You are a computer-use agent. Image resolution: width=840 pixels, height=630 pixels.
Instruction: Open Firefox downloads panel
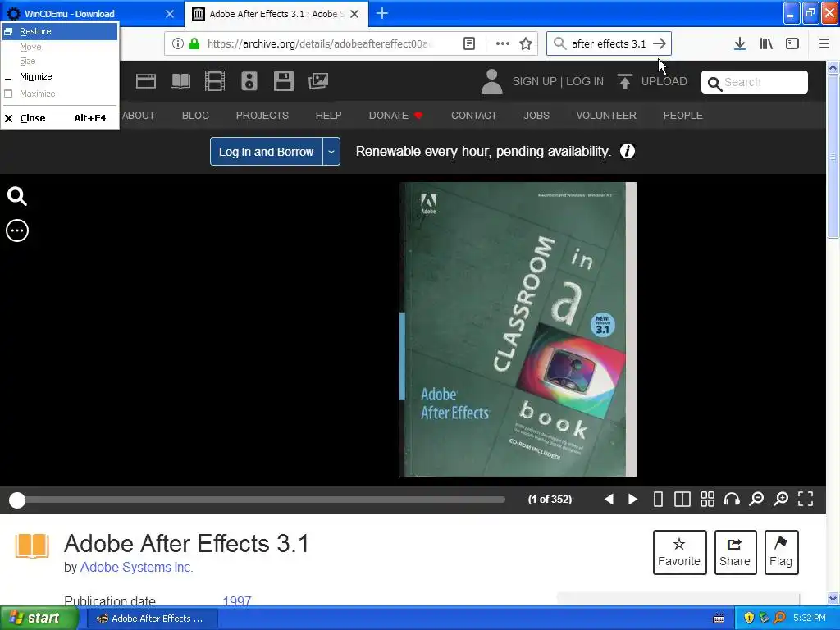pyautogui.click(x=740, y=44)
